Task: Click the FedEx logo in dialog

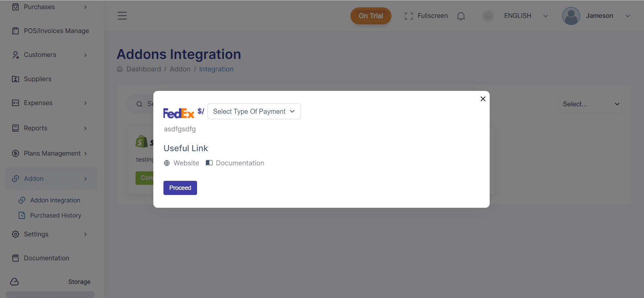Action: tap(179, 113)
